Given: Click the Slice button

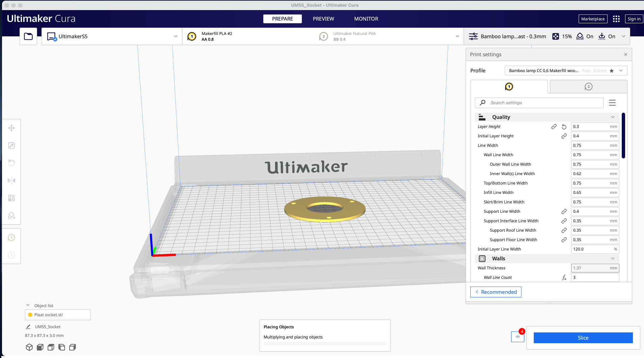Looking at the screenshot, I should [583, 338].
